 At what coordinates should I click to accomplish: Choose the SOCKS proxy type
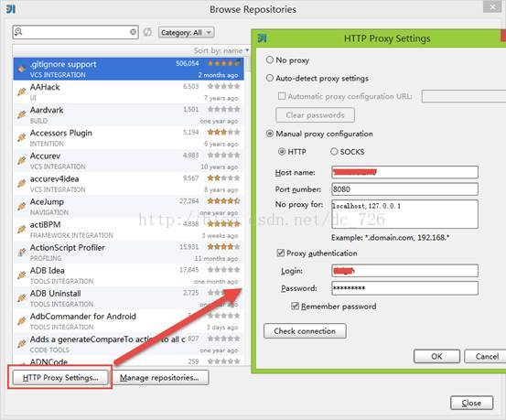tap(334, 151)
